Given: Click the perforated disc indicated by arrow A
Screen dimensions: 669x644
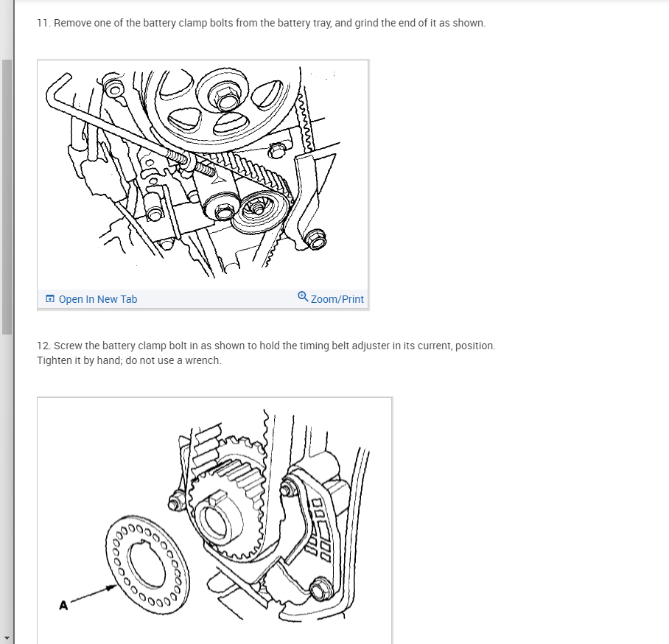Looking at the screenshot, I should [147, 564].
